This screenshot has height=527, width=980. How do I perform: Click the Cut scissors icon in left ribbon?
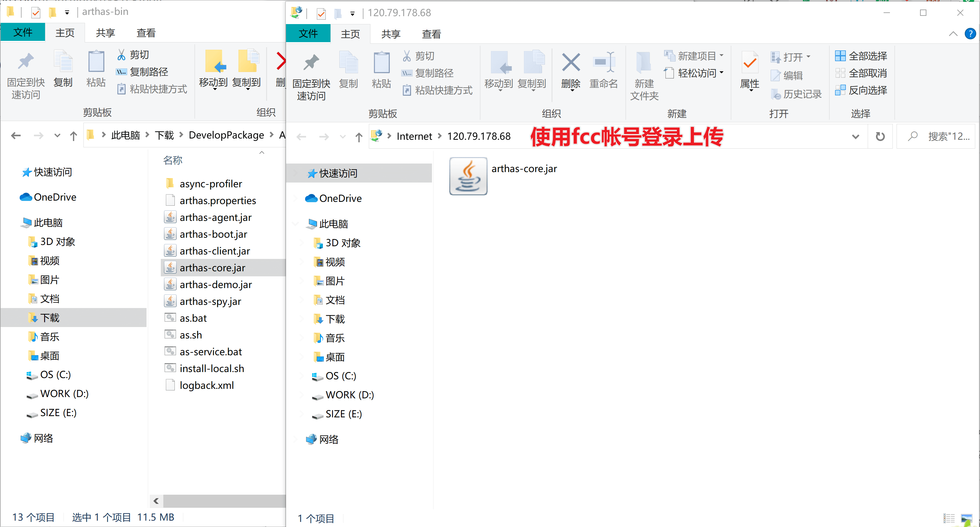[121, 55]
